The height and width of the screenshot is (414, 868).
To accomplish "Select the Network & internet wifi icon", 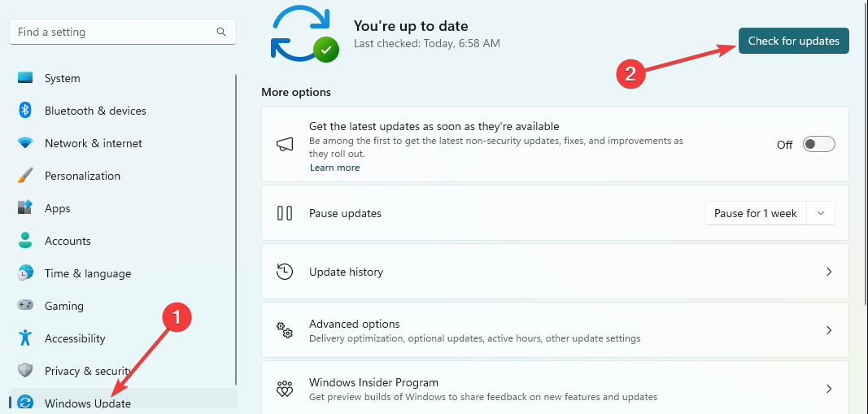I will pyautogui.click(x=25, y=143).
